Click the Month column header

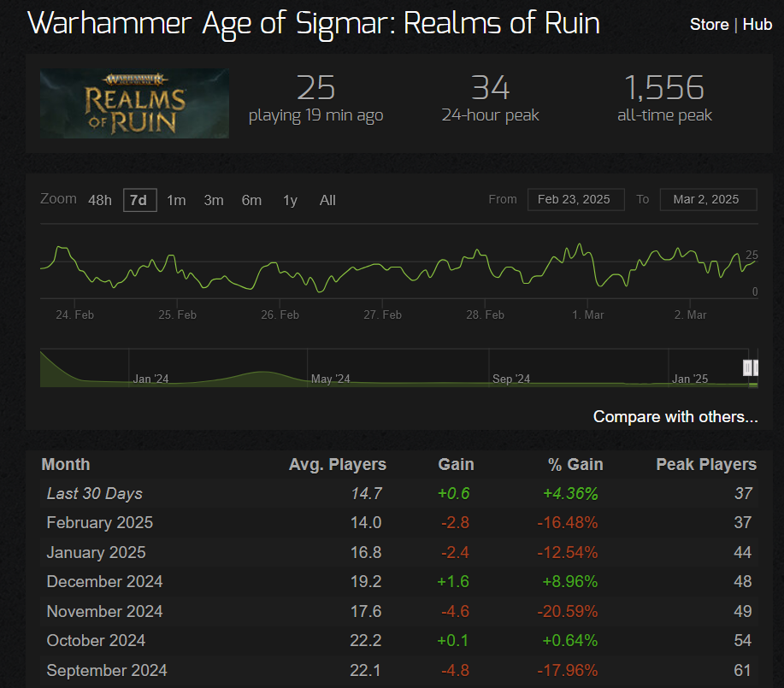(x=66, y=464)
